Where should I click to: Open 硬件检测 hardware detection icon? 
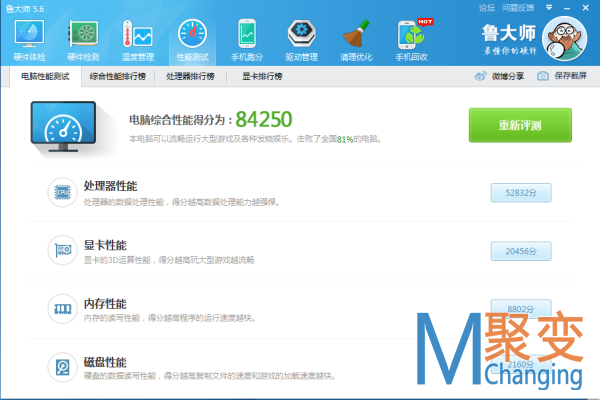pos(83,41)
